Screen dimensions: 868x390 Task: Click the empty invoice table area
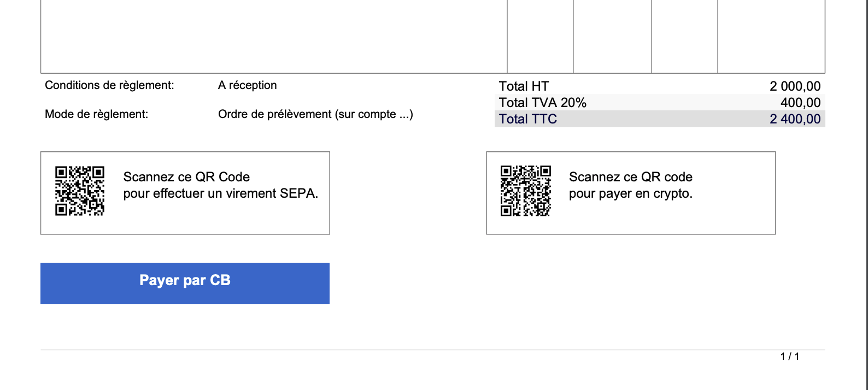click(x=273, y=36)
